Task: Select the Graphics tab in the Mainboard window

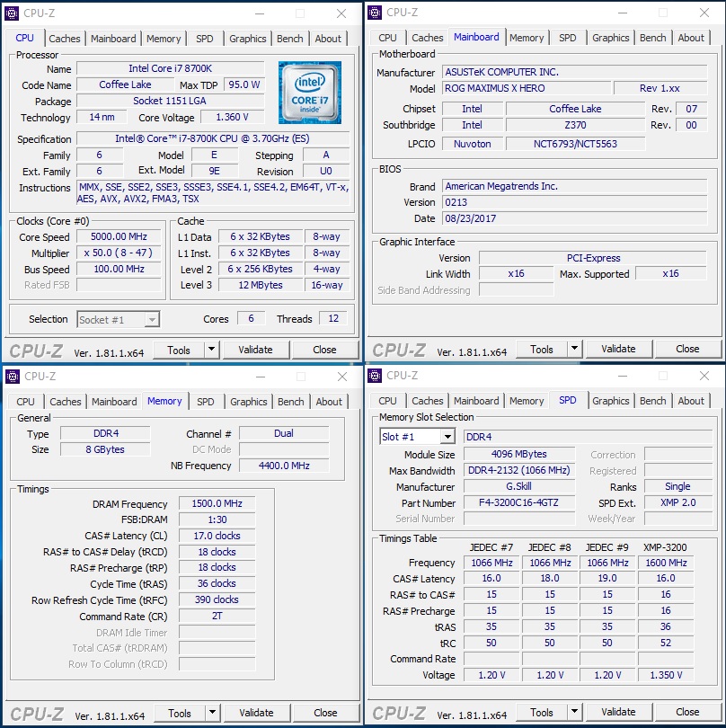Action: click(x=610, y=38)
